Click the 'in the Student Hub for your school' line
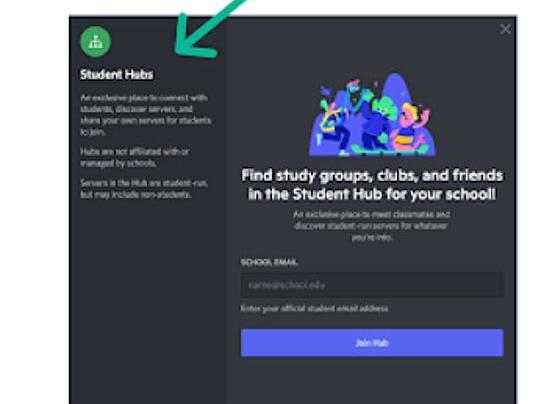The height and width of the screenshot is (404, 556). pyautogui.click(x=372, y=194)
